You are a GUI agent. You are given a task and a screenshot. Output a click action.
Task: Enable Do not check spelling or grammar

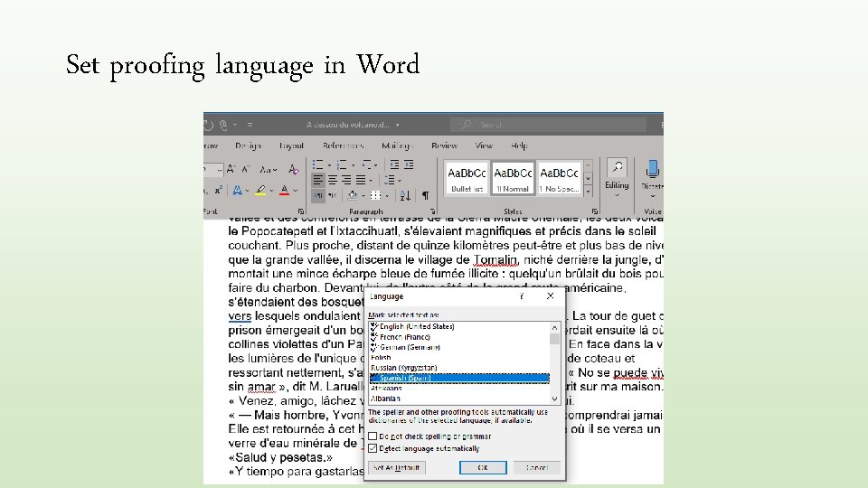coord(373,436)
